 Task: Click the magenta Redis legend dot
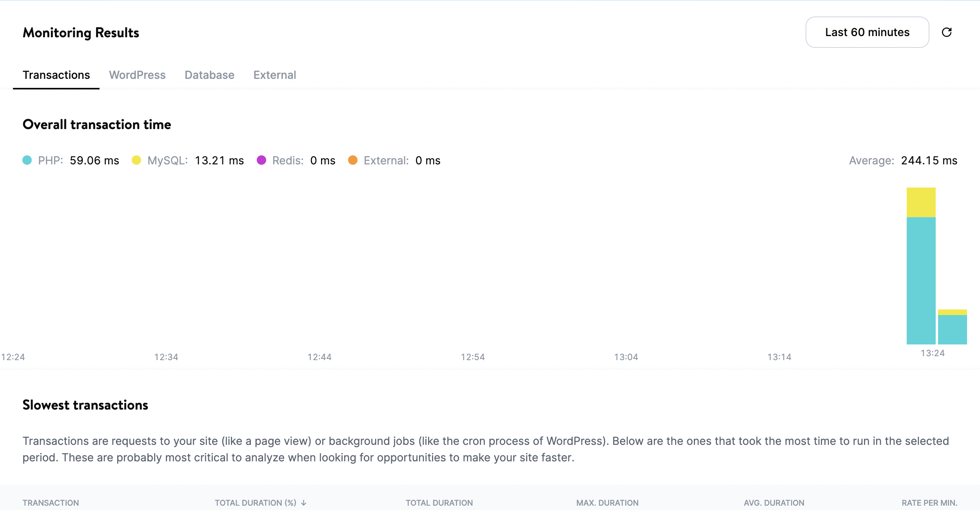click(262, 160)
